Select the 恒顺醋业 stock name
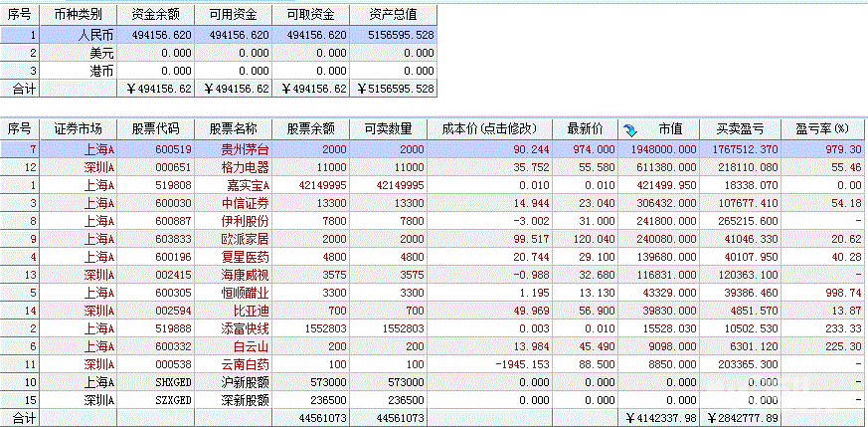 (x=245, y=293)
